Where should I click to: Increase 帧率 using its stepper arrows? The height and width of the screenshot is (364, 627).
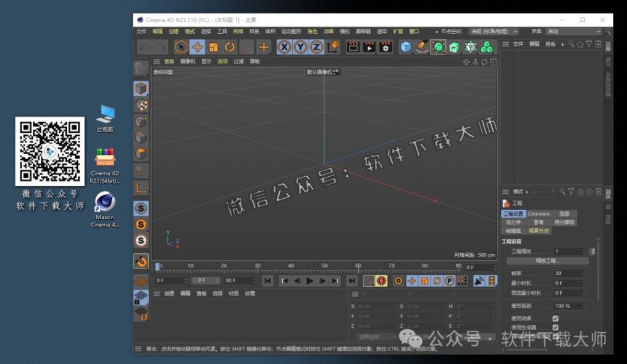584,273
